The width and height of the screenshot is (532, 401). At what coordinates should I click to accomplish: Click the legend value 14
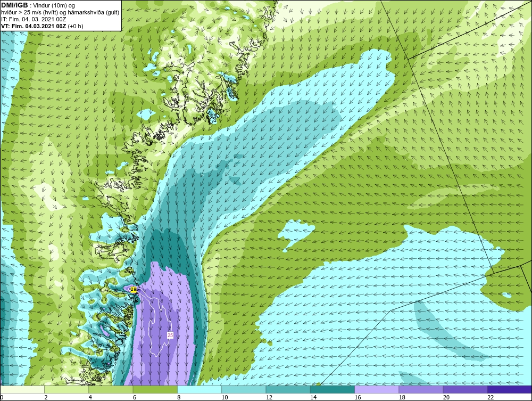pos(313,398)
